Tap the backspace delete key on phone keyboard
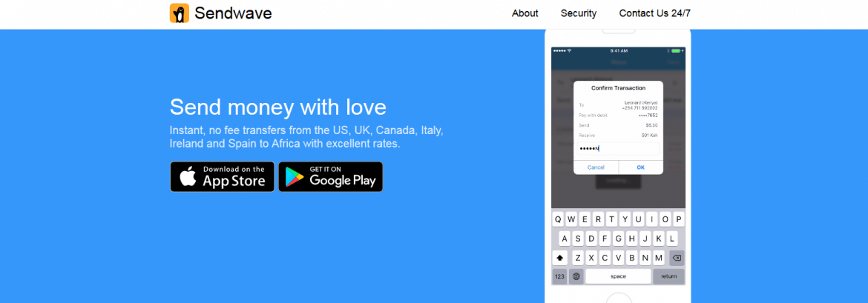 (677, 258)
